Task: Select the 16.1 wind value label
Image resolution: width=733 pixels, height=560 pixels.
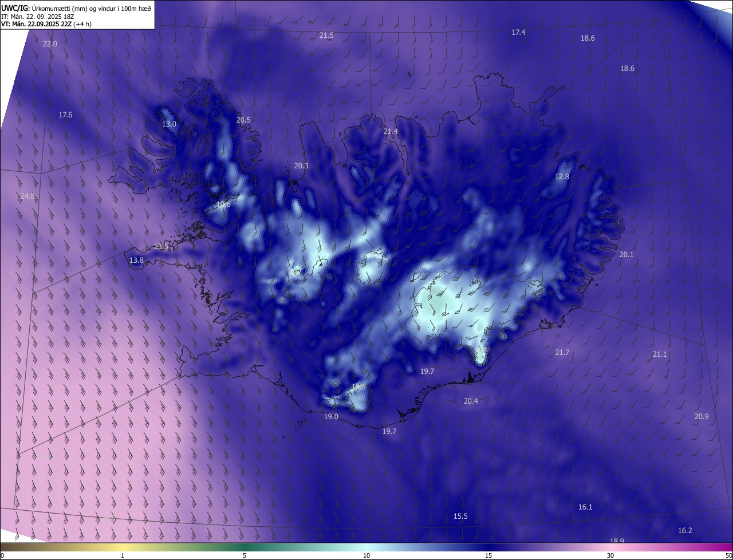Action: click(585, 507)
